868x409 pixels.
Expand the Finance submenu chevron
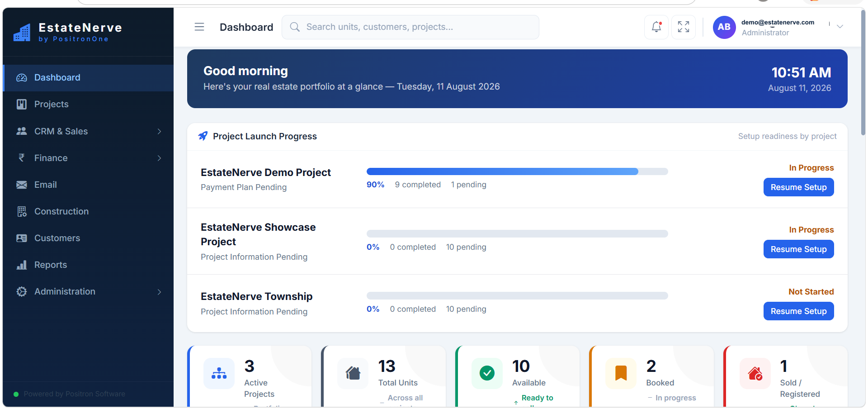[x=159, y=158]
